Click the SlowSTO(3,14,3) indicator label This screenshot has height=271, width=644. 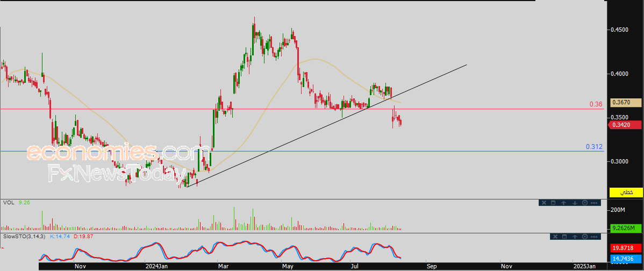coord(25,237)
